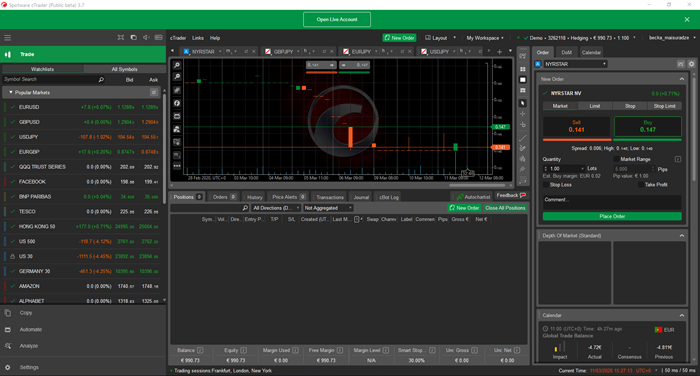The height and width of the screenshot is (376, 700).
Task: Collapse the Popular Markets group
Action: (x=11, y=92)
